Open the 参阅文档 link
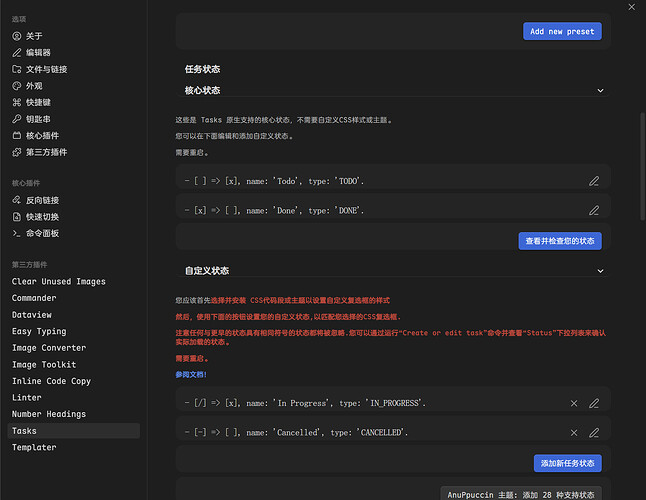The height and width of the screenshot is (500, 646). [x=190, y=374]
